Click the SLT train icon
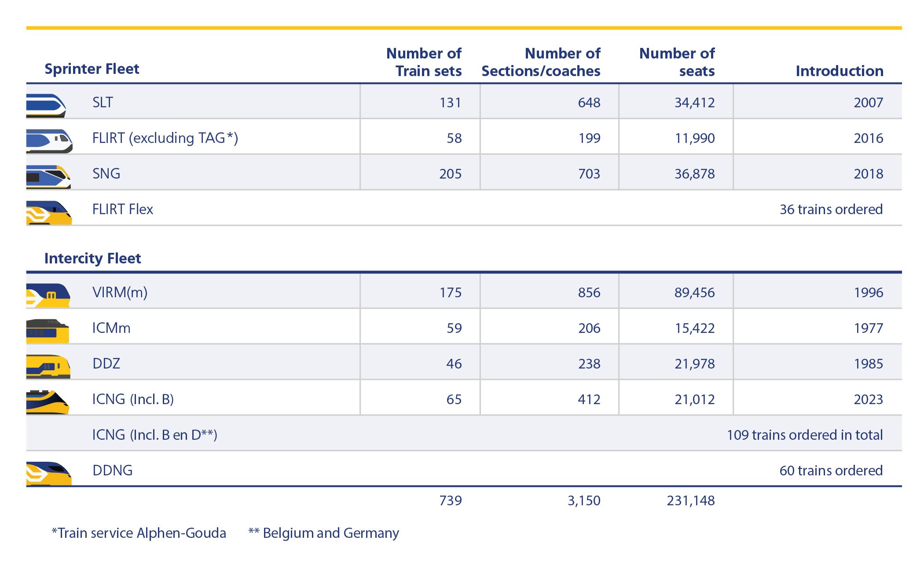The image size is (924, 562). (46, 105)
